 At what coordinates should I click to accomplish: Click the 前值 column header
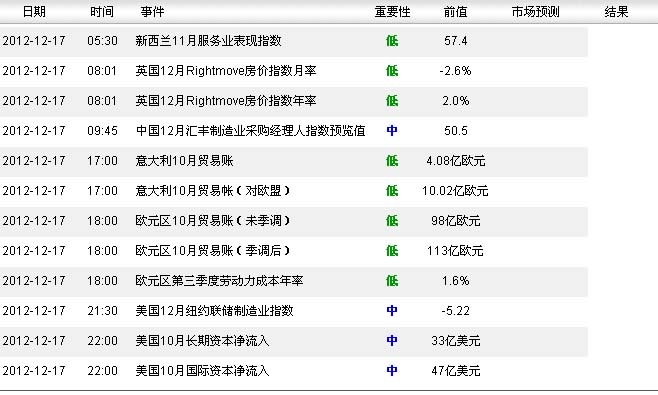(x=455, y=11)
